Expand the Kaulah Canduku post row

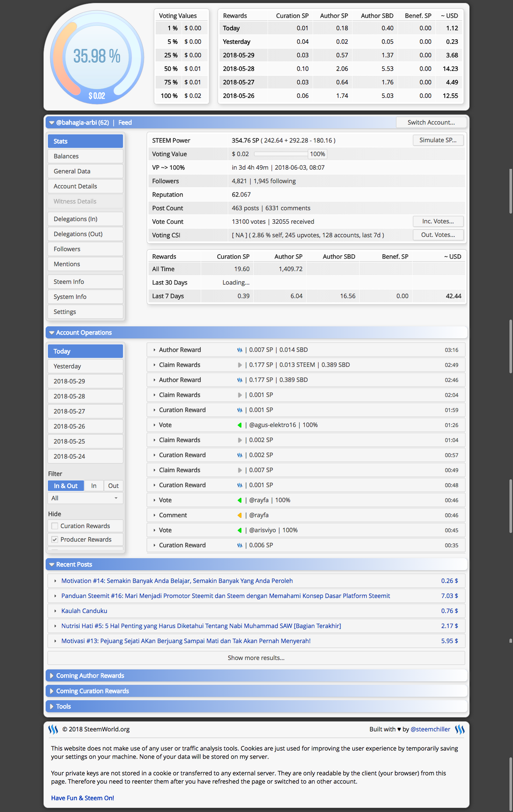pos(55,611)
